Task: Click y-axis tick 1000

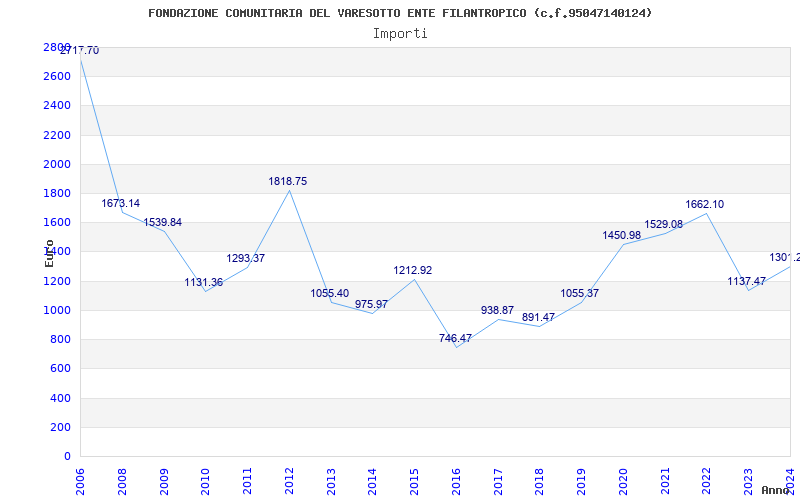Action: pyautogui.click(x=57, y=310)
